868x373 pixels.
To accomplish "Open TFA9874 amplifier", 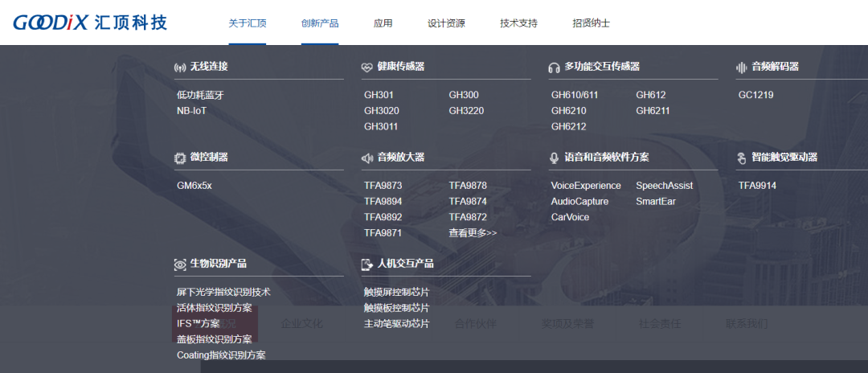I will 468,202.
